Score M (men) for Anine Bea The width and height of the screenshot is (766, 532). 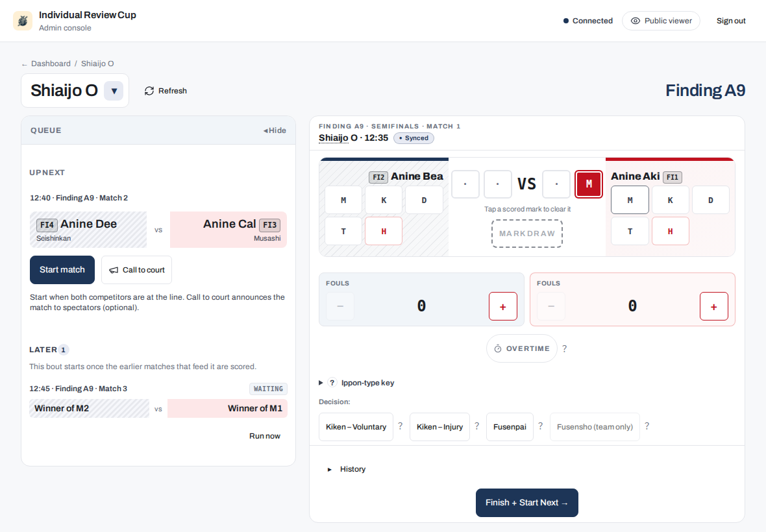pyautogui.click(x=343, y=200)
